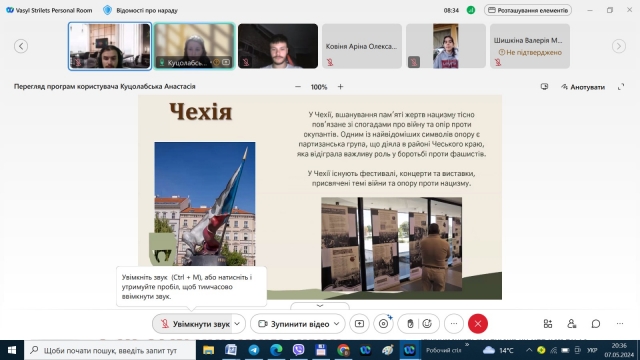Open Telegram from the taskbar
640x360 pixels.
tap(253, 350)
